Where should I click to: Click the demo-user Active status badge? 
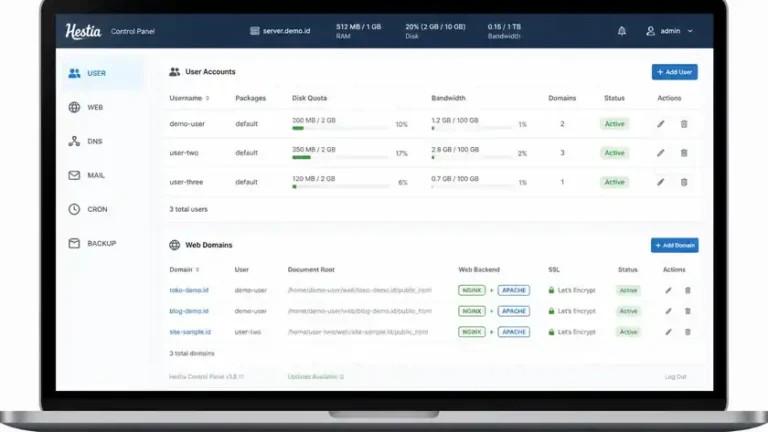(614, 124)
